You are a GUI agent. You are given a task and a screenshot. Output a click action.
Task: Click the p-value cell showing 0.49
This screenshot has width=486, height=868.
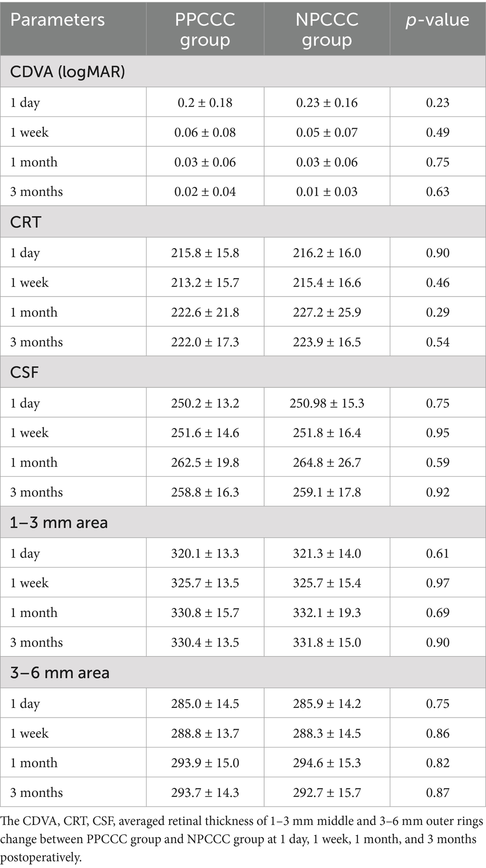point(438,132)
